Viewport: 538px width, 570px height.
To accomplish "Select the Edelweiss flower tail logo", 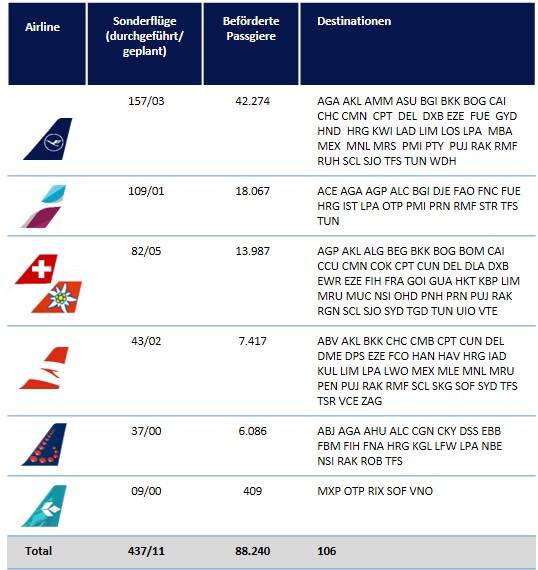I will [57, 297].
